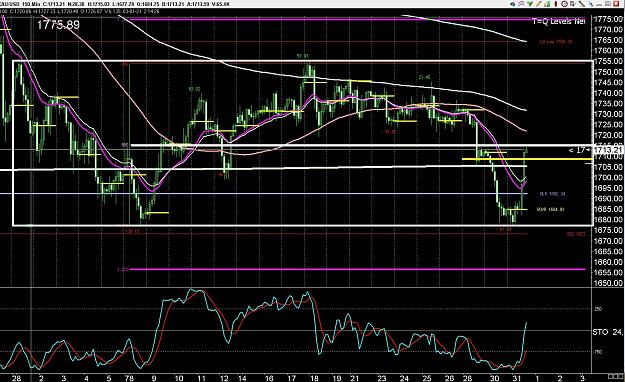Click the large 1775.89 label on chart

pyautogui.click(x=58, y=25)
